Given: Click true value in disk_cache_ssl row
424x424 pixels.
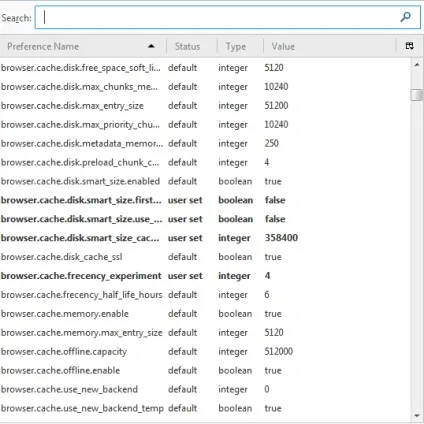Looking at the screenshot, I should (x=273, y=257).
